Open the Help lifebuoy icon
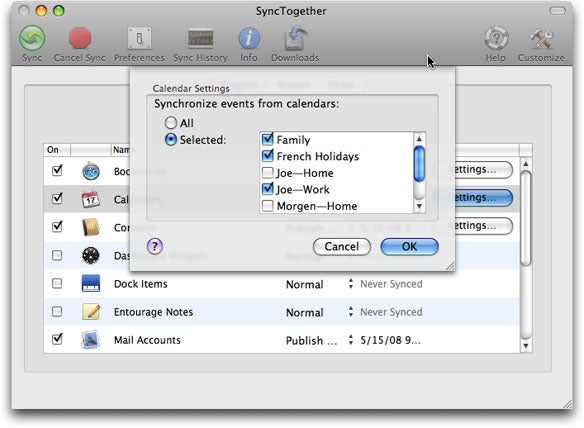Image resolution: width=584 pixels, height=428 pixels. tap(496, 38)
